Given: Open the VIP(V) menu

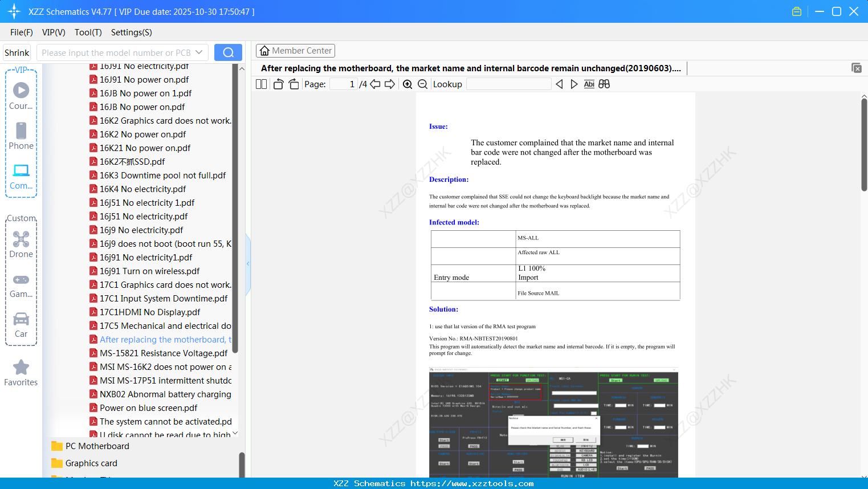Looking at the screenshot, I should pos(54,32).
